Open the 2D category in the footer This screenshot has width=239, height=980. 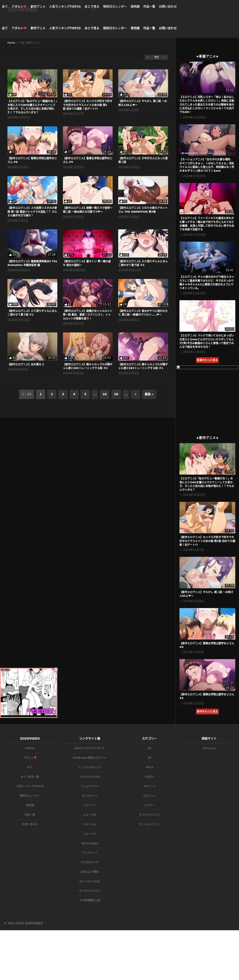click(x=149, y=748)
